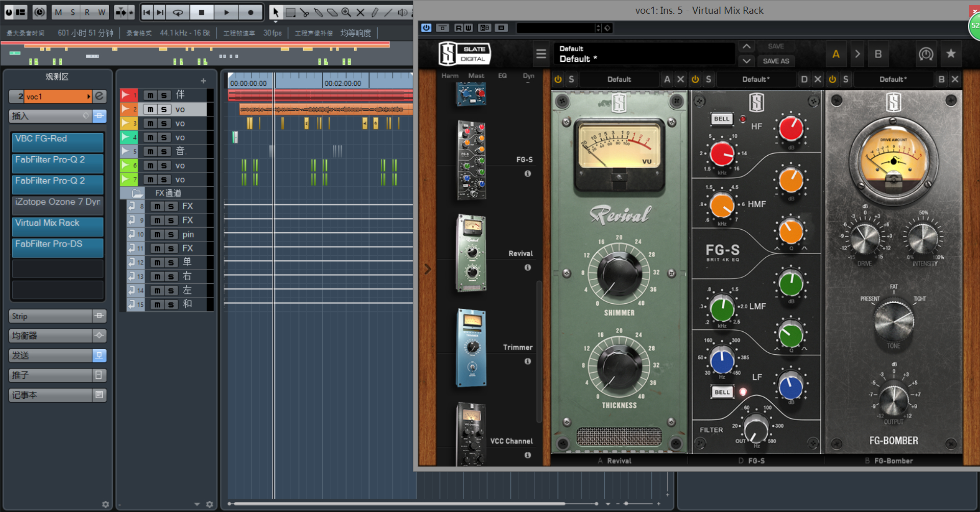Open the EQ module category tab
Screen dimensions: 980x512
pos(502,76)
